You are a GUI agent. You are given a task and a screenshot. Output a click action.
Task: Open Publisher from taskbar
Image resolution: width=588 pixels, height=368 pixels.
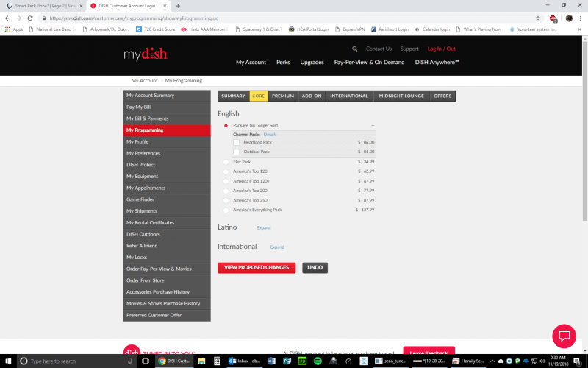(287, 361)
